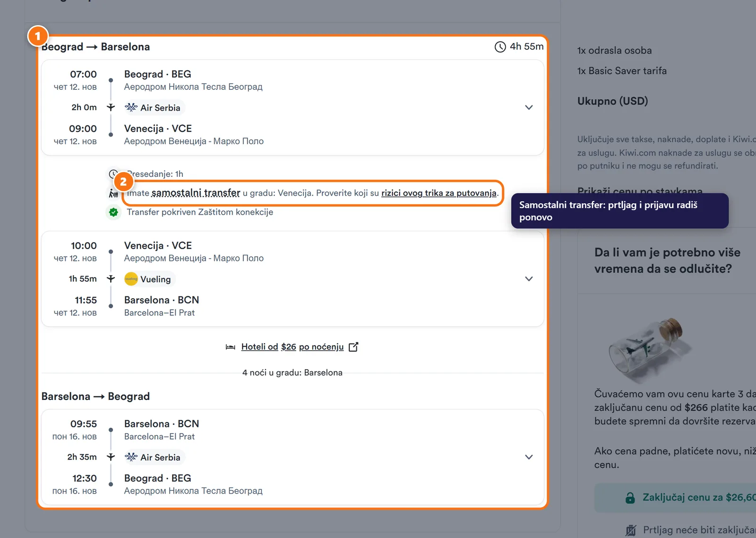Click the bed icon beside hotel offer
The width and height of the screenshot is (756, 538).
[231, 347]
